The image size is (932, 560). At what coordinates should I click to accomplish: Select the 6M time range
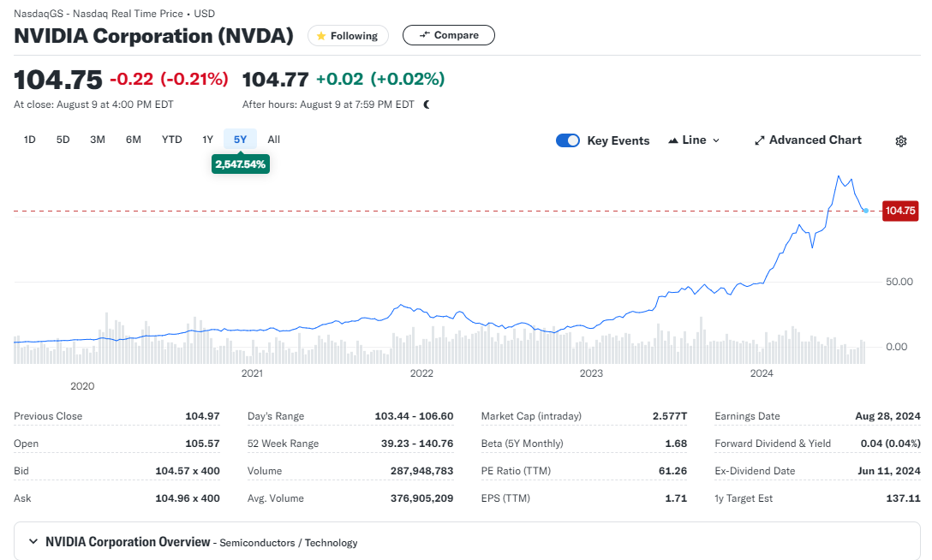click(133, 140)
